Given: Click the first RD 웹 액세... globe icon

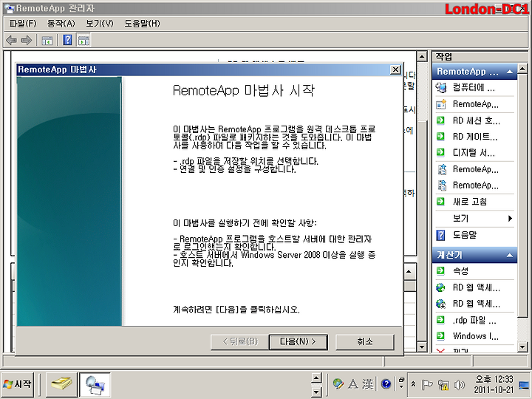Looking at the screenshot, I should click(x=440, y=287).
